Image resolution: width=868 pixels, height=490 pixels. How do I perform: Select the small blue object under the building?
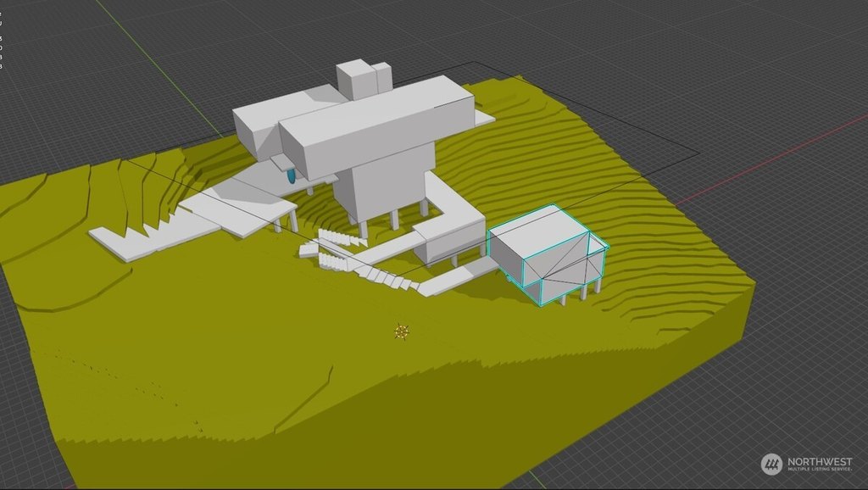tap(291, 175)
